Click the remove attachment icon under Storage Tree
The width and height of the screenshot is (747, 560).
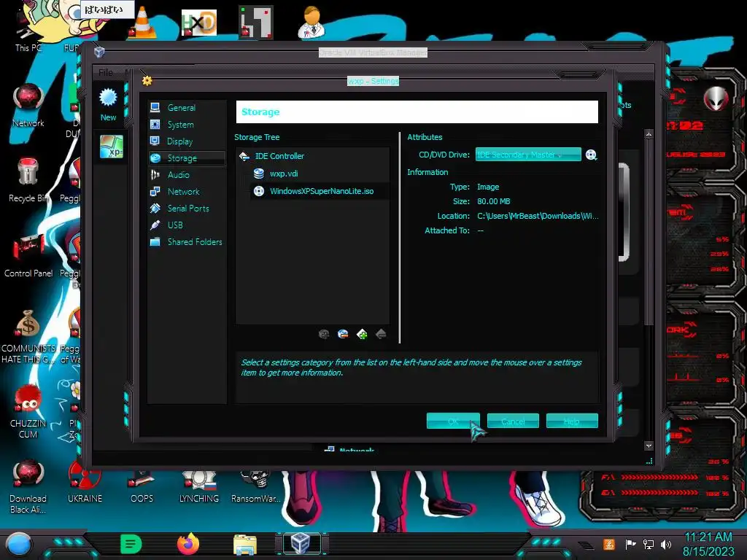coord(343,334)
